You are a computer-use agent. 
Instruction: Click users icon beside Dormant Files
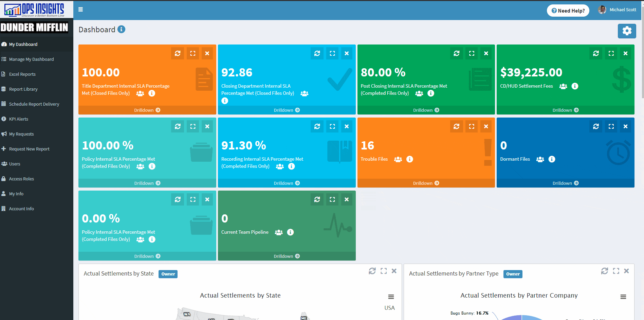coord(540,159)
